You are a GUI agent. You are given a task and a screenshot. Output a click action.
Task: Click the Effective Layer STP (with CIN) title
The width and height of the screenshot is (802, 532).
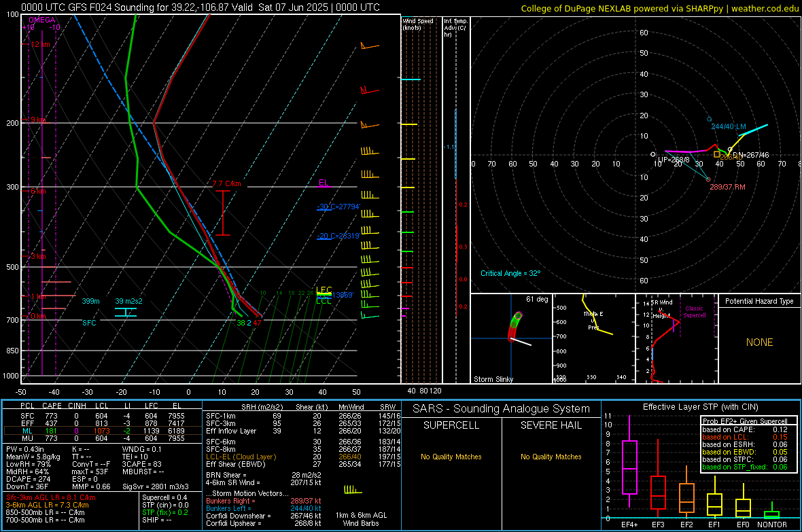tap(700, 407)
